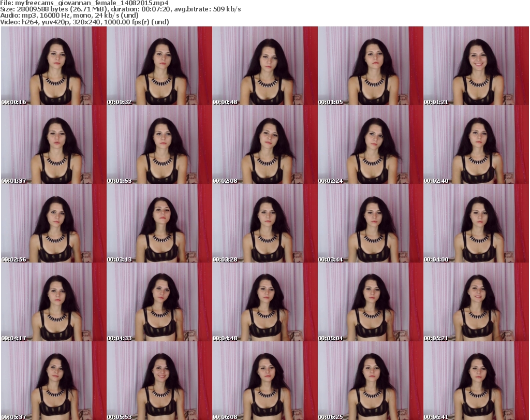Click the thumbnail stamped 00:00:32
This screenshot has width=530, height=420.
[159, 66]
